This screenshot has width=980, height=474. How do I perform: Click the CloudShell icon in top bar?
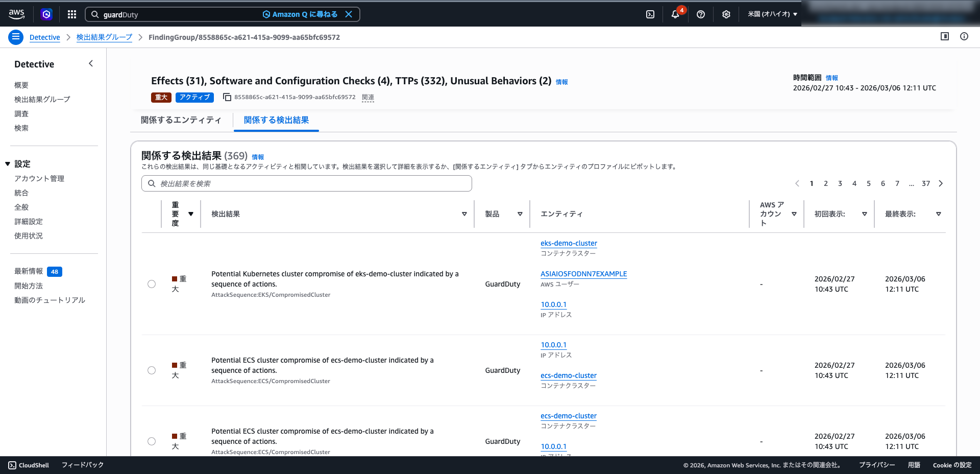(650, 14)
